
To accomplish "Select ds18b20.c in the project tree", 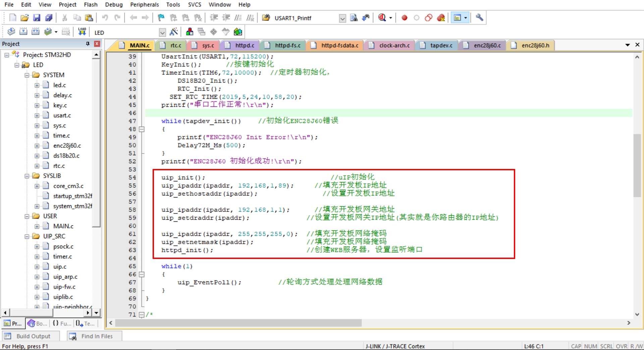I will click(66, 156).
